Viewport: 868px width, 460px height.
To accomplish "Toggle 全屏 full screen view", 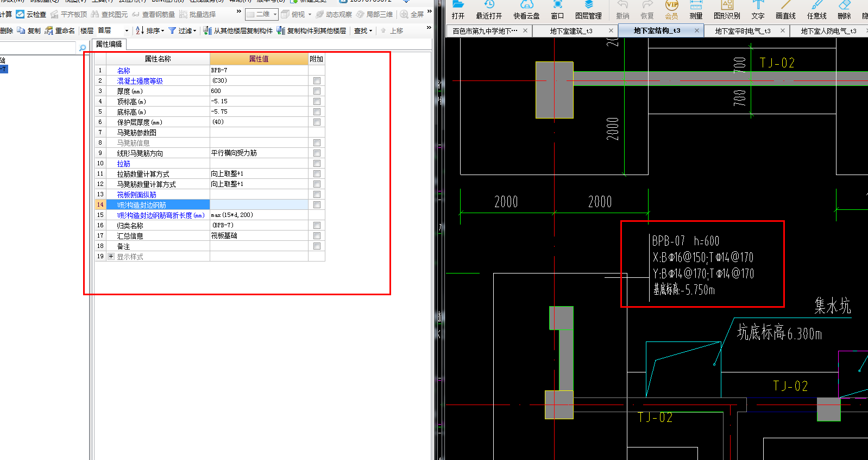I will (x=412, y=14).
